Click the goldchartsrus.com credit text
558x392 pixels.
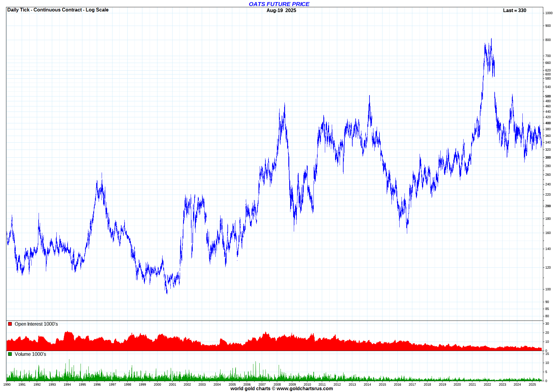tap(282, 389)
